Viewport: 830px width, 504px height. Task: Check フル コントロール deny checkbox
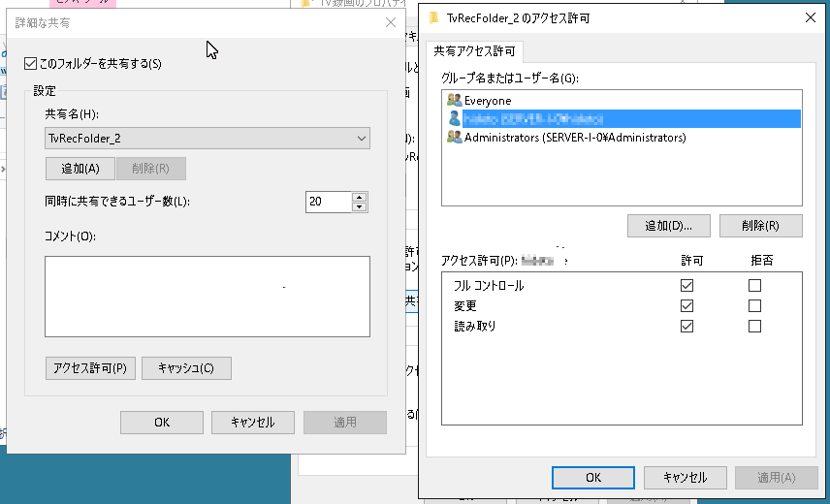click(x=754, y=286)
